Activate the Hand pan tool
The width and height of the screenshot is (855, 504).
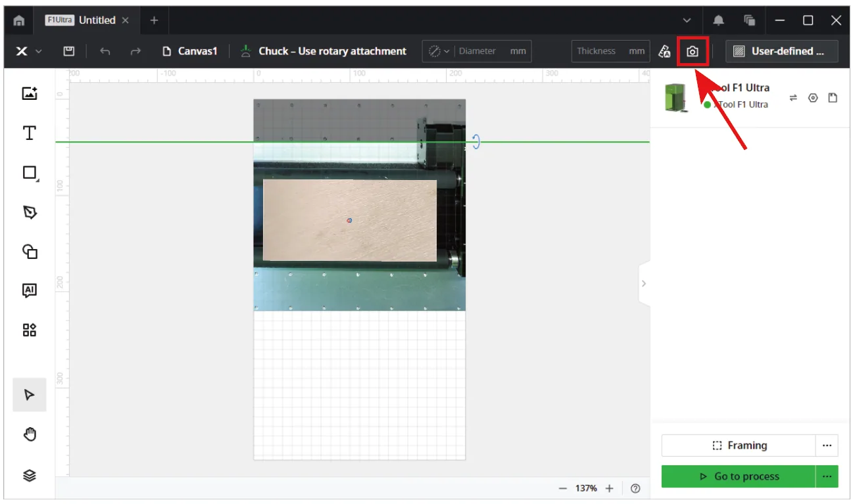point(30,434)
